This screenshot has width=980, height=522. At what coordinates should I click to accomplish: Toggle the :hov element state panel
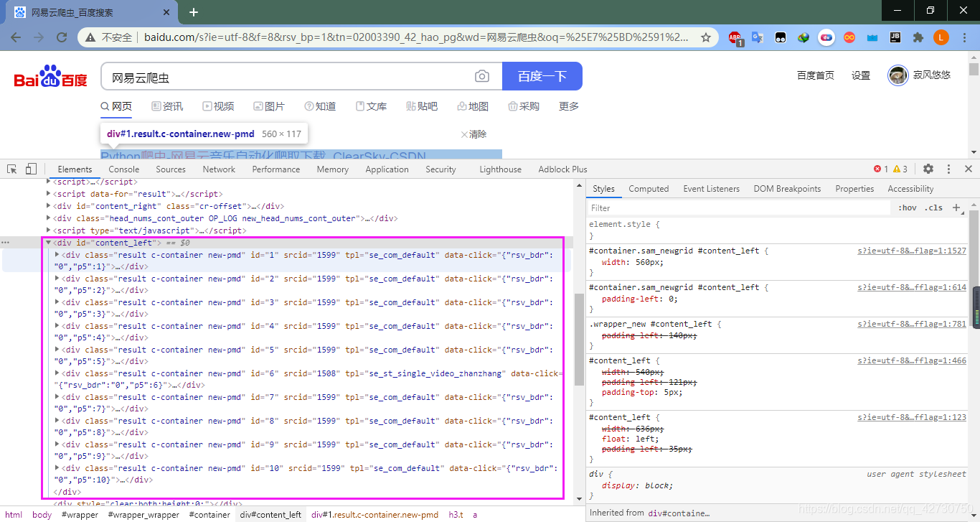[x=908, y=208]
